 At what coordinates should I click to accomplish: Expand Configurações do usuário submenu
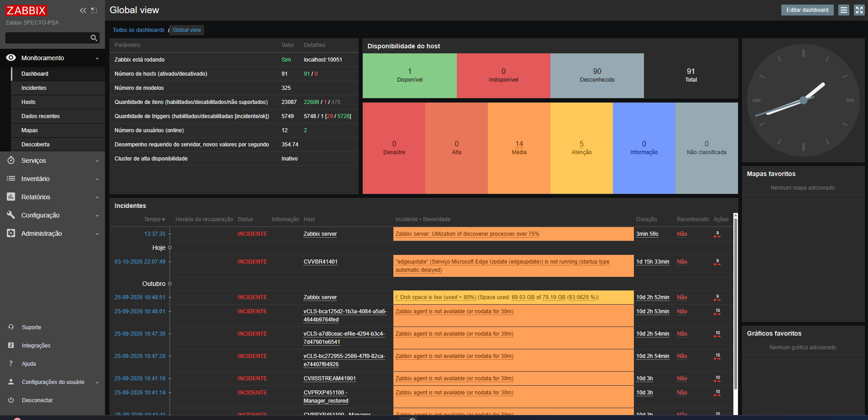97,382
